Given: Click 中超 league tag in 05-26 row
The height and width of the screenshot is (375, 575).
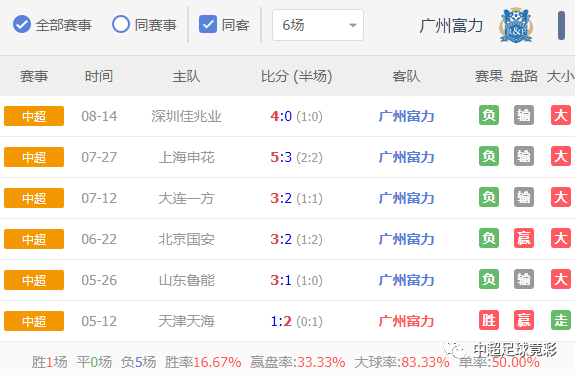Looking at the screenshot, I should point(34,280).
